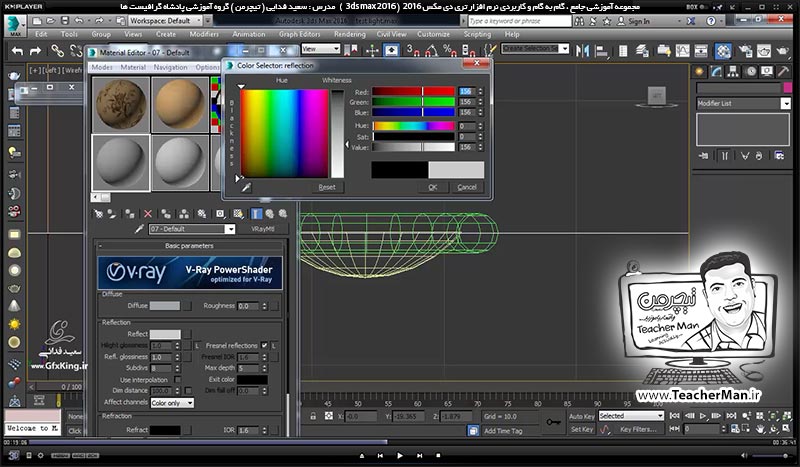Open the Rendering menu
This screenshot has width=800, height=467.
(349, 34)
